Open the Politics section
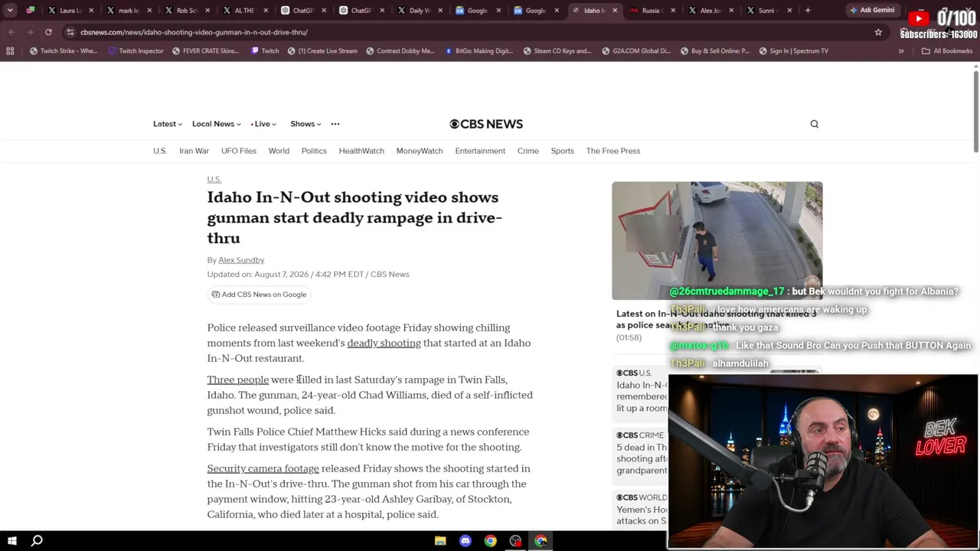 click(314, 151)
